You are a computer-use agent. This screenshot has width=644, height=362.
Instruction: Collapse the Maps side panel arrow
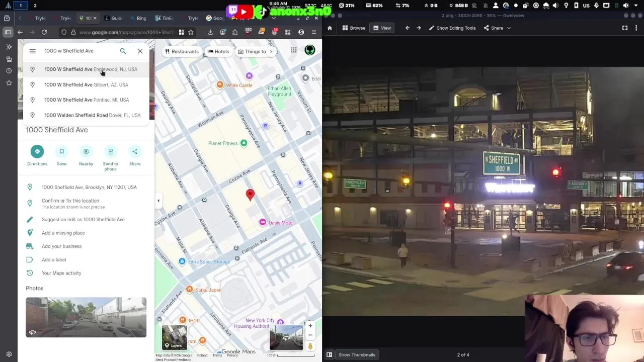click(x=158, y=201)
